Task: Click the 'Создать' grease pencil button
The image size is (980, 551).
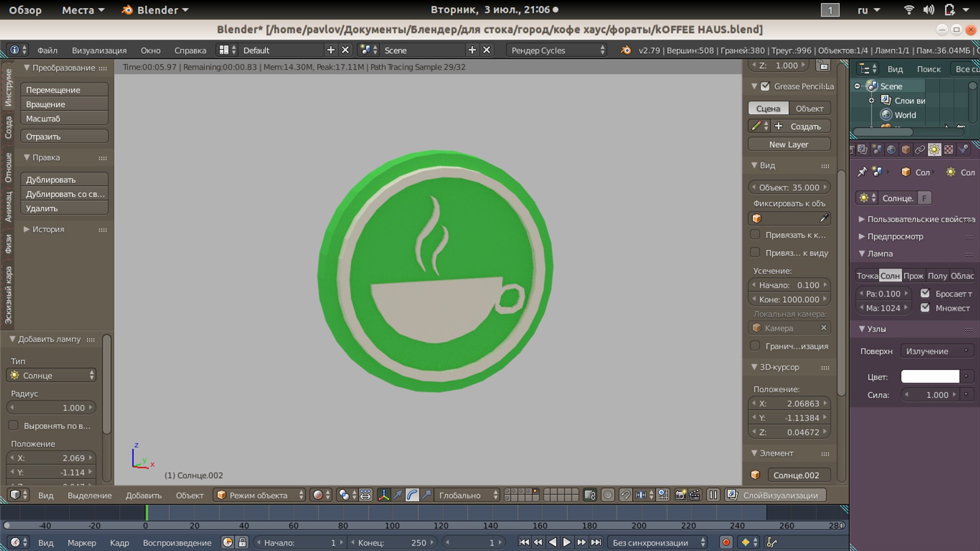Action: pyautogui.click(x=800, y=126)
